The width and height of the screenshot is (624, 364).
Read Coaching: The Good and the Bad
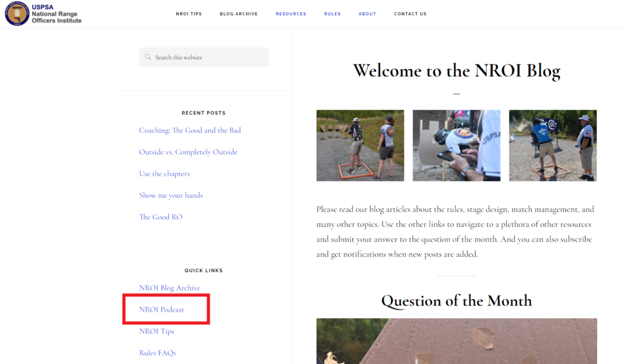tap(190, 130)
